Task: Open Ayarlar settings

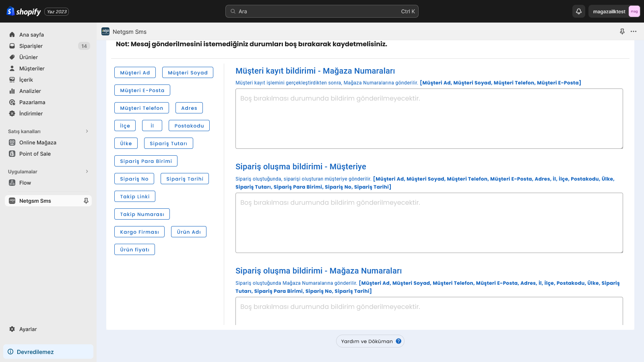Action: [48, 329]
